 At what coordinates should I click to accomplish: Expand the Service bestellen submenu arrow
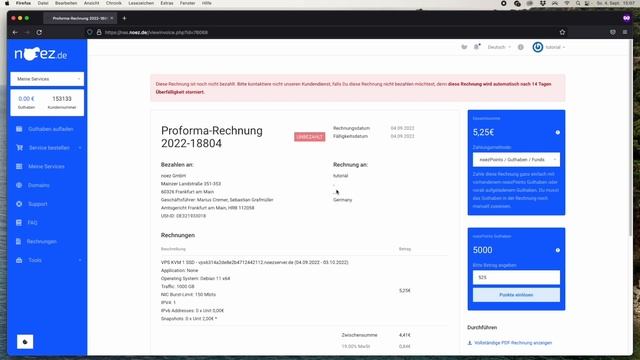point(80,148)
